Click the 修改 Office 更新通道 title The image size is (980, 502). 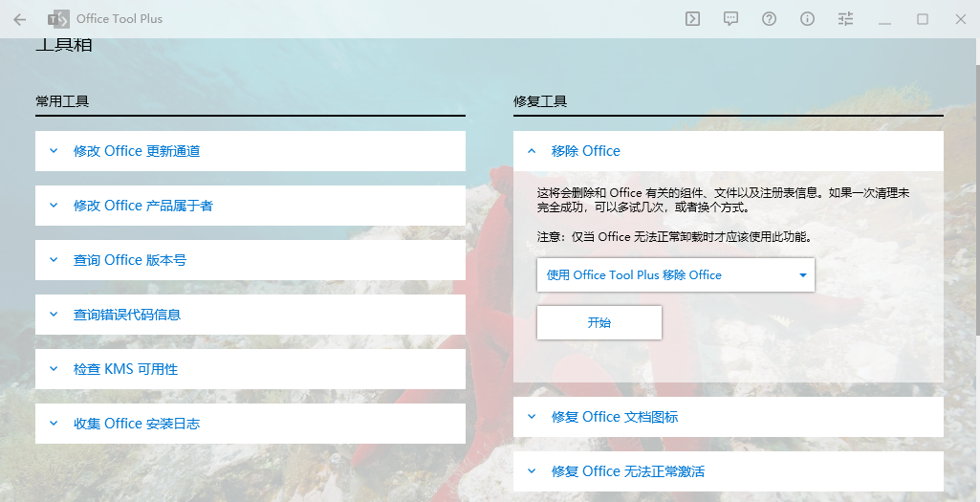pos(137,151)
